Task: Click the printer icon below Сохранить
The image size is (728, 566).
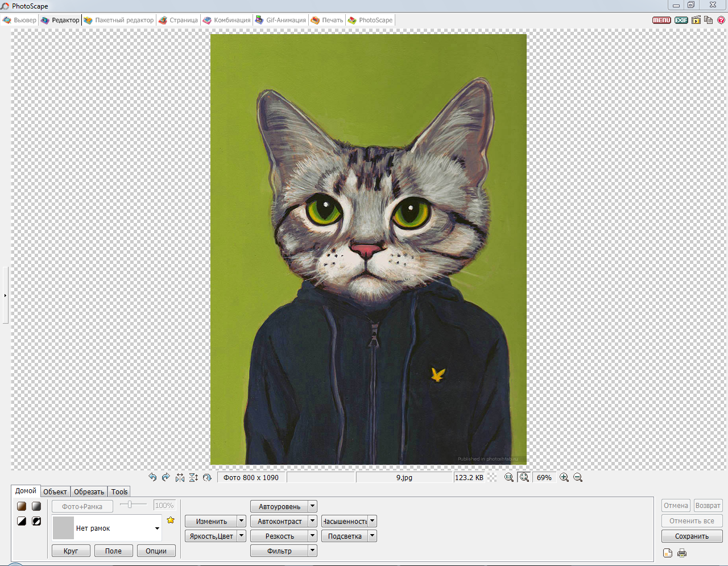Action: point(682,553)
